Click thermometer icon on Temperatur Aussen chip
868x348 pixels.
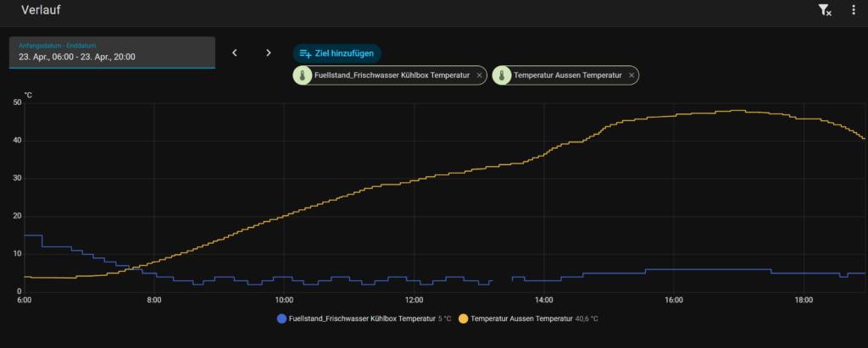(x=502, y=75)
